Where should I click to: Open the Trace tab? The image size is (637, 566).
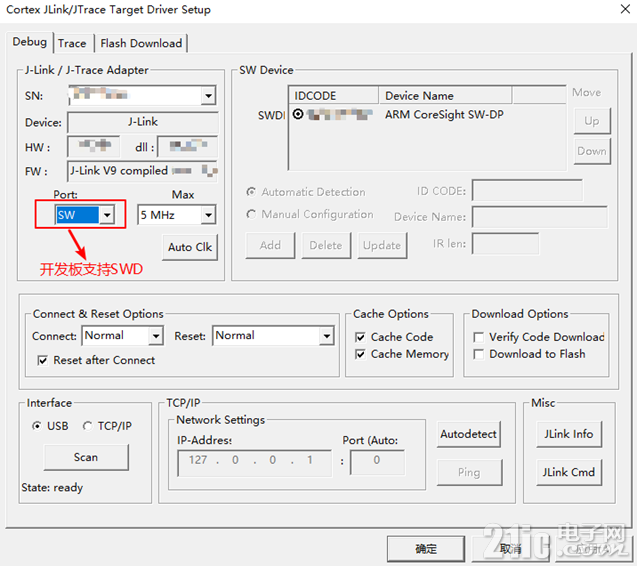click(x=72, y=43)
